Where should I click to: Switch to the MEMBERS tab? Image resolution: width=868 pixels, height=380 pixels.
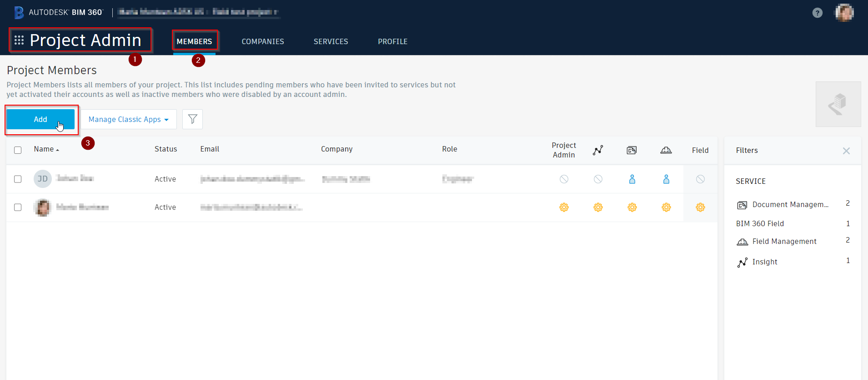tap(194, 41)
